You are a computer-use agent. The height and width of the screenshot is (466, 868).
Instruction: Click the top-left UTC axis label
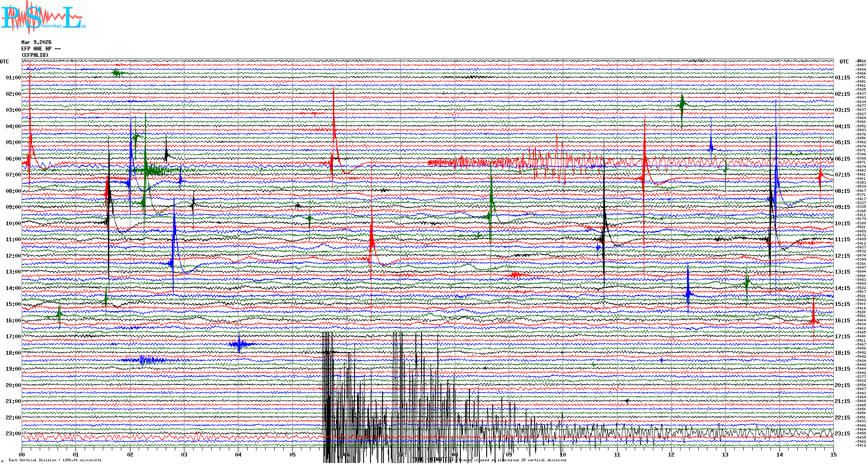coord(4,62)
